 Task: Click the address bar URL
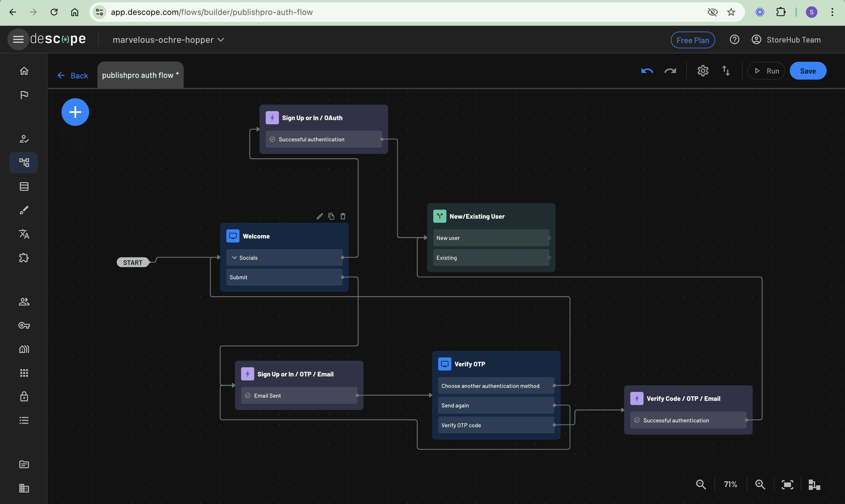coord(212,12)
